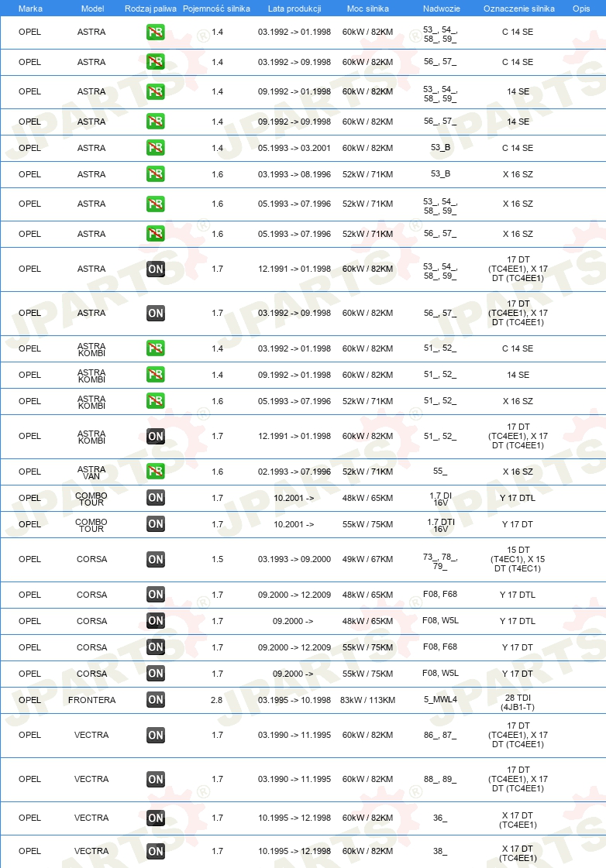Select the 55_ body cell
606x868 pixels.
[x=440, y=471]
